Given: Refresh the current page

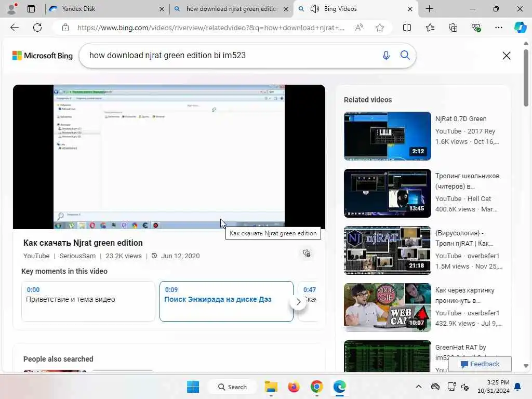Looking at the screenshot, I should tap(37, 28).
